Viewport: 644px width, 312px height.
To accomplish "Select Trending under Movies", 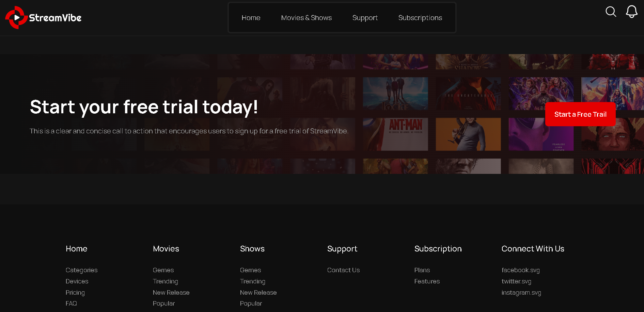I will click(x=166, y=281).
